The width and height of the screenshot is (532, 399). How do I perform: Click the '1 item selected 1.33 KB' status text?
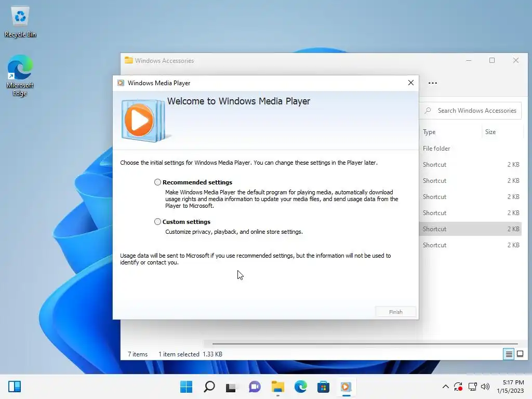coord(190,354)
